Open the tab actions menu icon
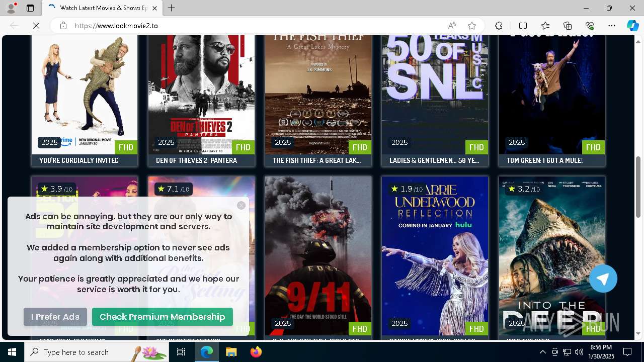 tap(30, 8)
